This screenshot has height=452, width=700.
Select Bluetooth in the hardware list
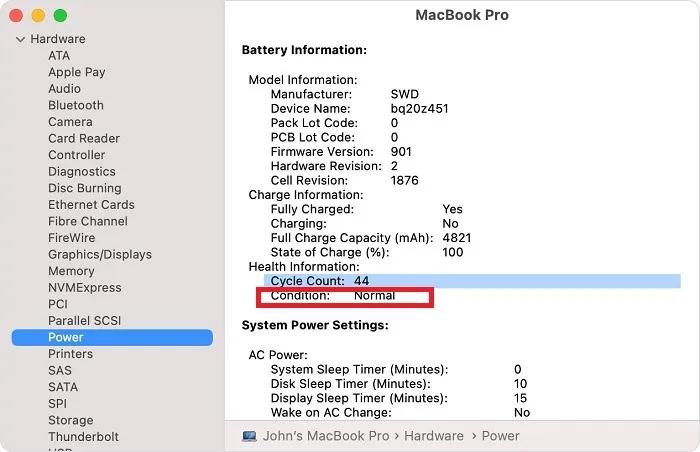[x=76, y=105]
